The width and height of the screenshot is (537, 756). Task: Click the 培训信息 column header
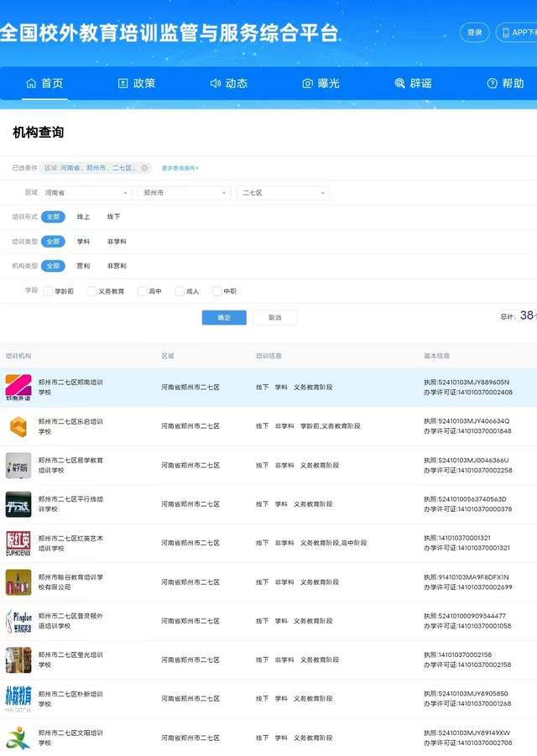(268, 357)
